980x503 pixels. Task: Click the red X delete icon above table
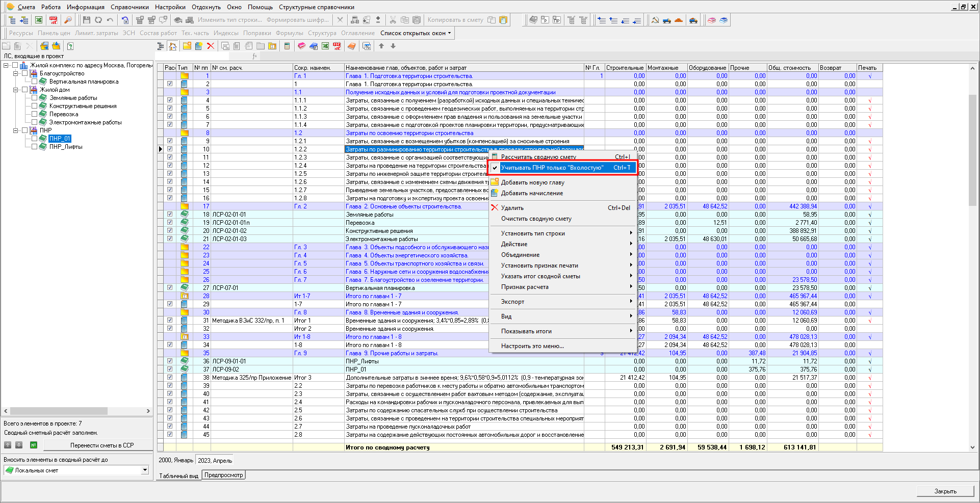pos(211,46)
